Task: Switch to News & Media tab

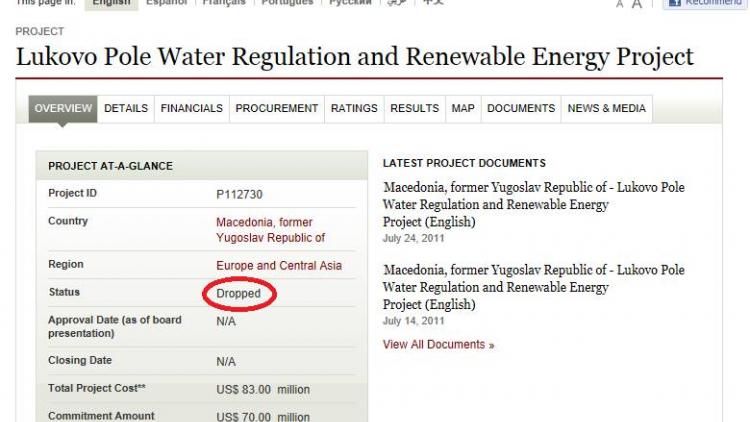Action: [607, 108]
